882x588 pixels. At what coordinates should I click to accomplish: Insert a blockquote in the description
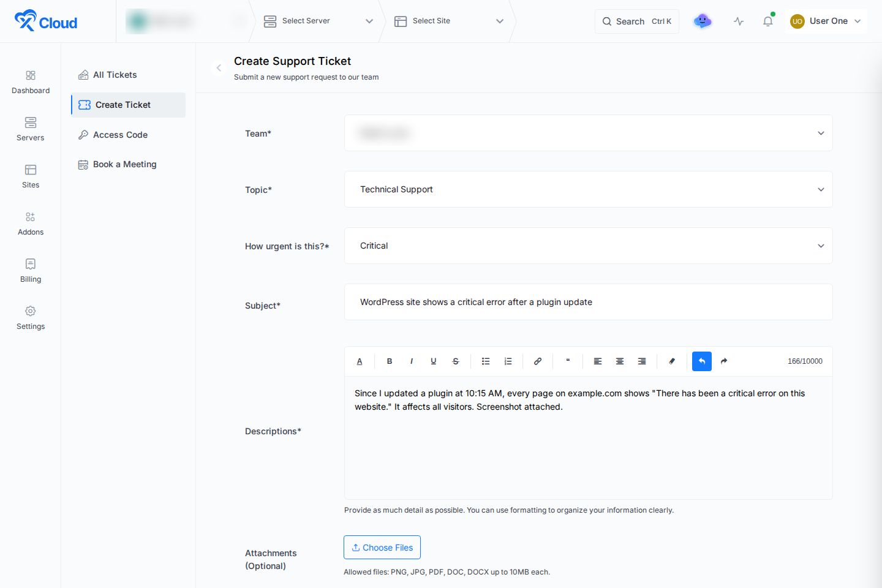tap(568, 361)
